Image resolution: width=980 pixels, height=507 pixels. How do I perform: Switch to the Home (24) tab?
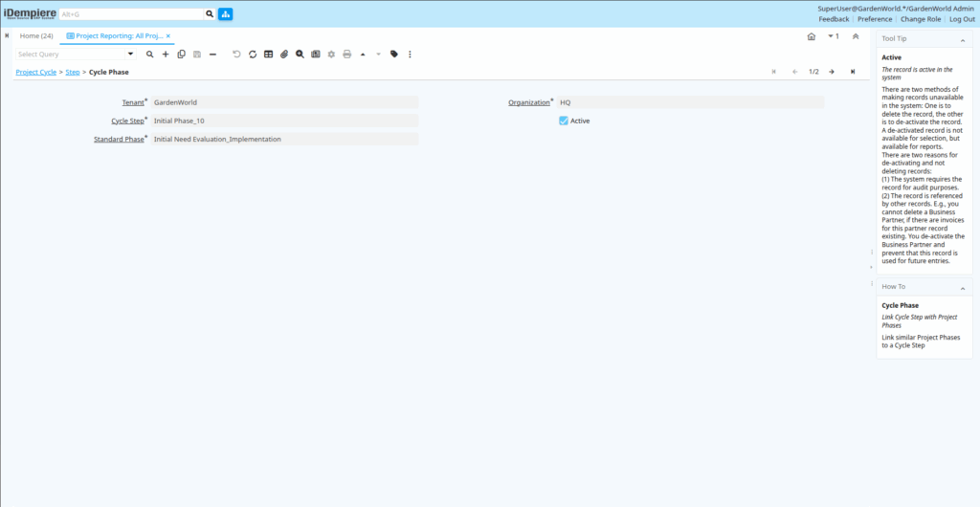point(36,35)
